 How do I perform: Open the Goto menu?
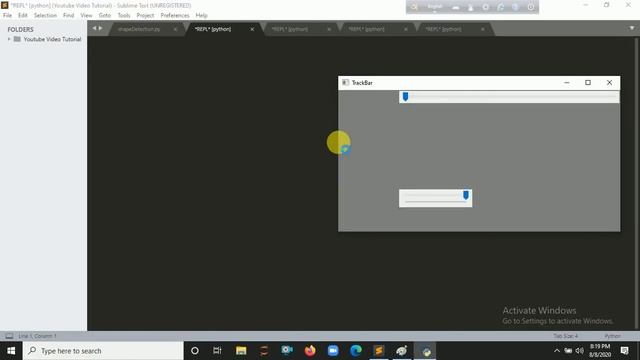pyautogui.click(x=104, y=16)
